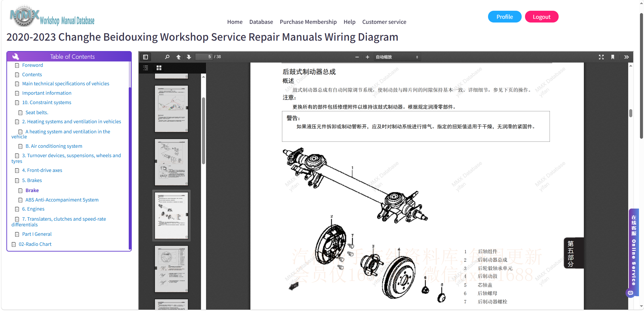Open 10. Constraint systems chapter
The height and width of the screenshot is (311, 644).
click(x=47, y=102)
